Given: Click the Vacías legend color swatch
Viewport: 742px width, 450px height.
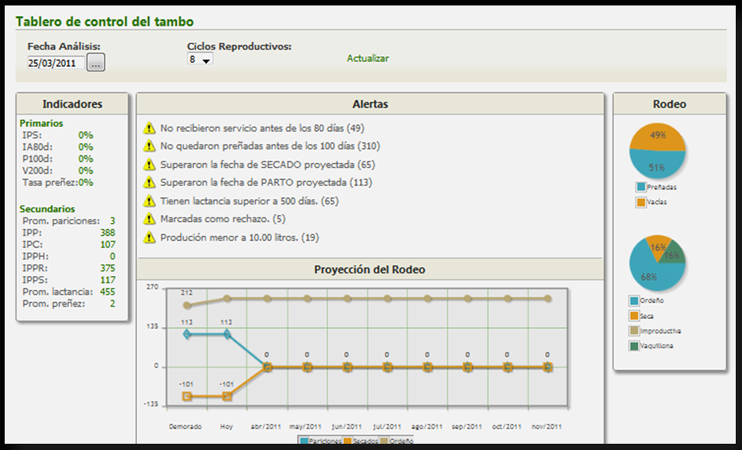Looking at the screenshot, I should tap(640, 203).
